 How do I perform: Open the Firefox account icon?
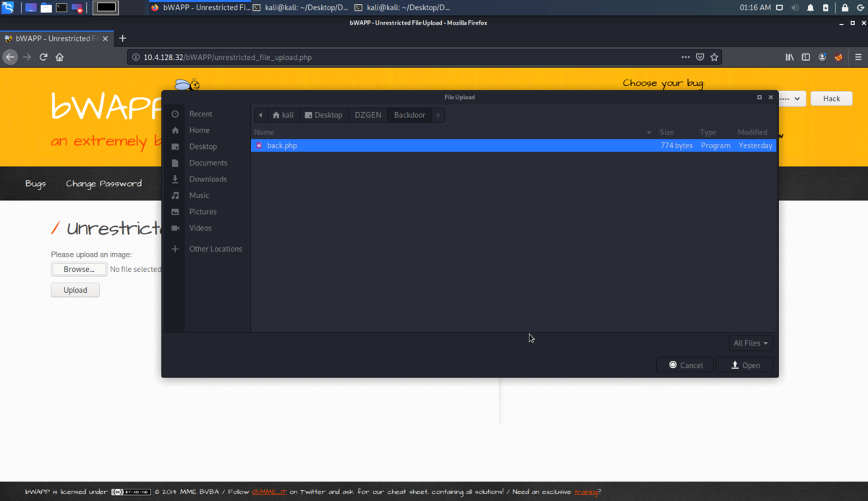(x=822, y=57)
